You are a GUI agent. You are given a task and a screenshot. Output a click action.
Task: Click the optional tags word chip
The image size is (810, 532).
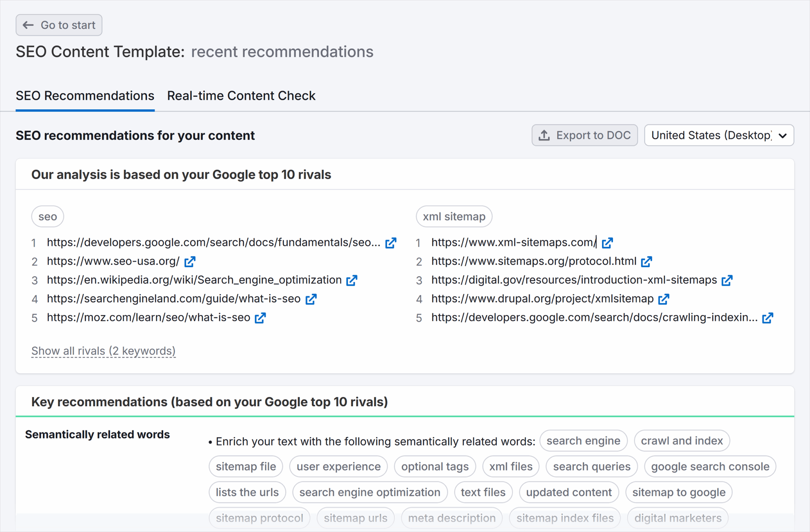(x=435, y=466)
